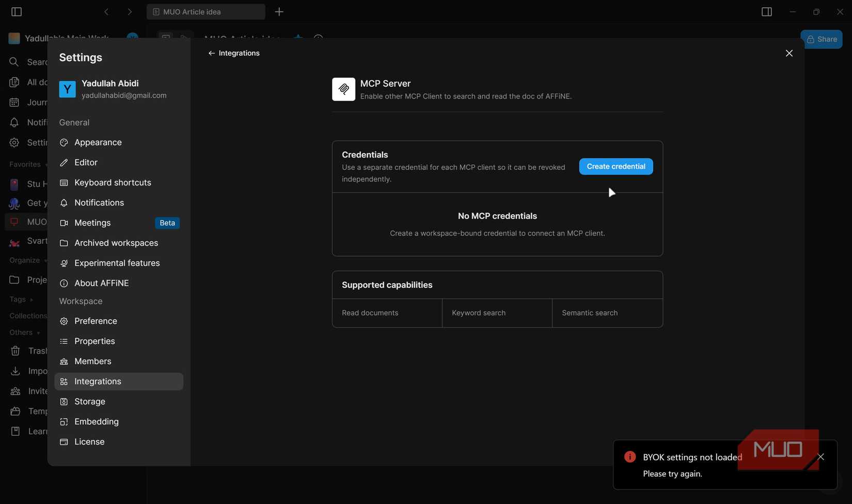
Task: Click the Editor pencil icon
Action: tap(64, 163)
